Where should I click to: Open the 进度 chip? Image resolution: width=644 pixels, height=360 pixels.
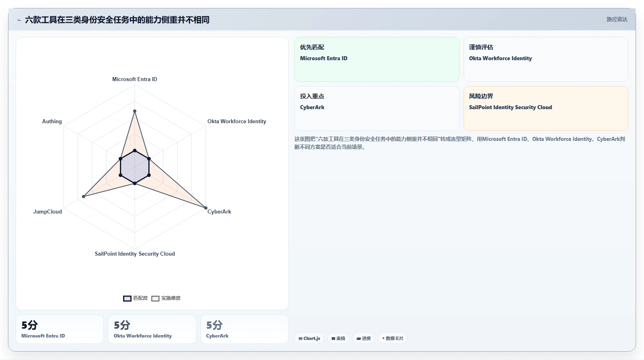point(364,338)
